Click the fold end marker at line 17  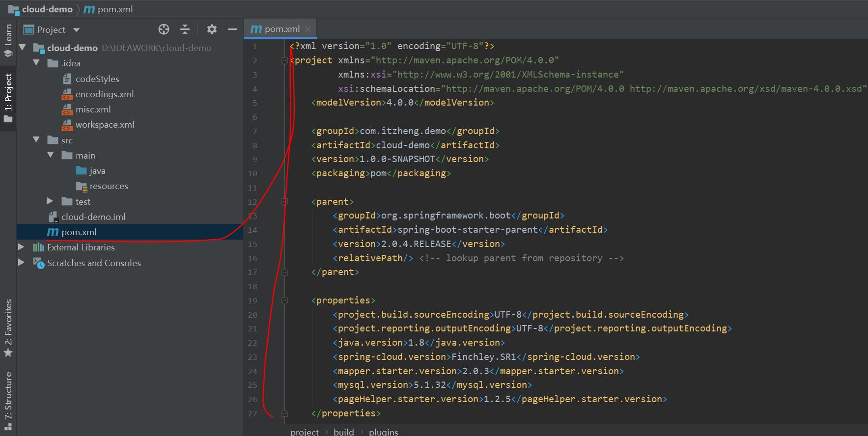[284, 272]
